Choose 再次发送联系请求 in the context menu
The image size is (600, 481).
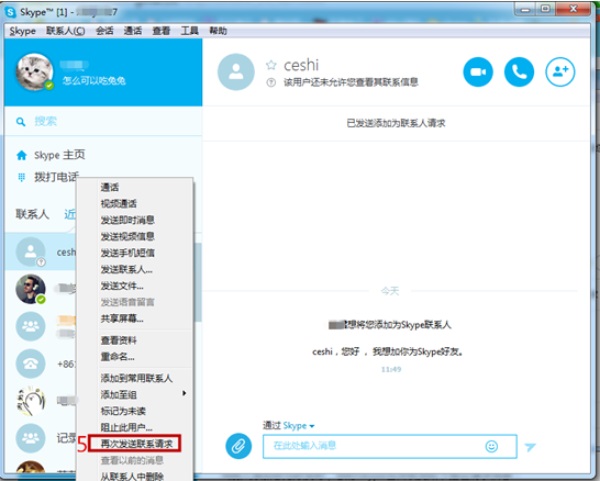[x=135, y=443]
